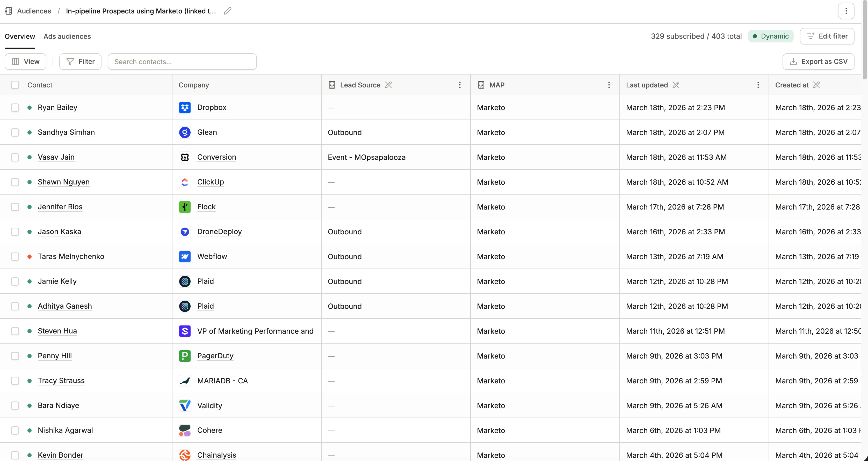Click Plaid logo in Adhitya Ganesh row
868x461 pixels.
coord(185,306)
